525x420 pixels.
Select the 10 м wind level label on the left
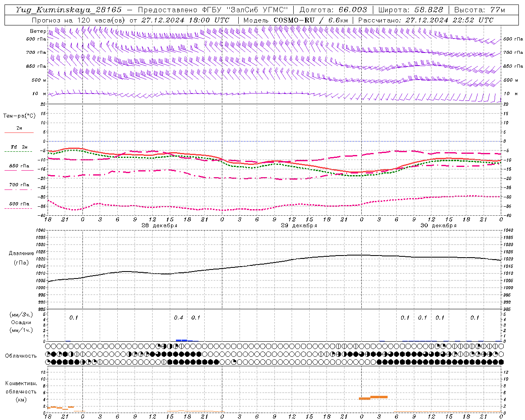[x=39, y=94]
